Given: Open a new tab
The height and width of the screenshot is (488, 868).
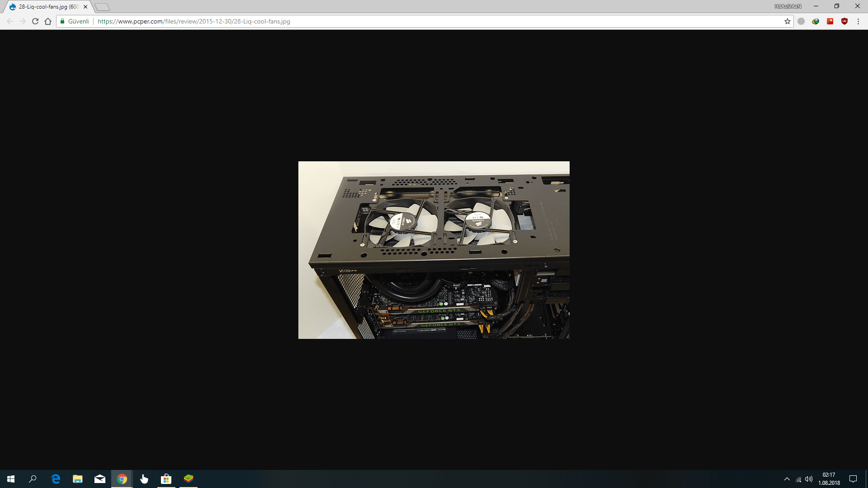Looking at the screenshot, I should click(x=102, y=7).
